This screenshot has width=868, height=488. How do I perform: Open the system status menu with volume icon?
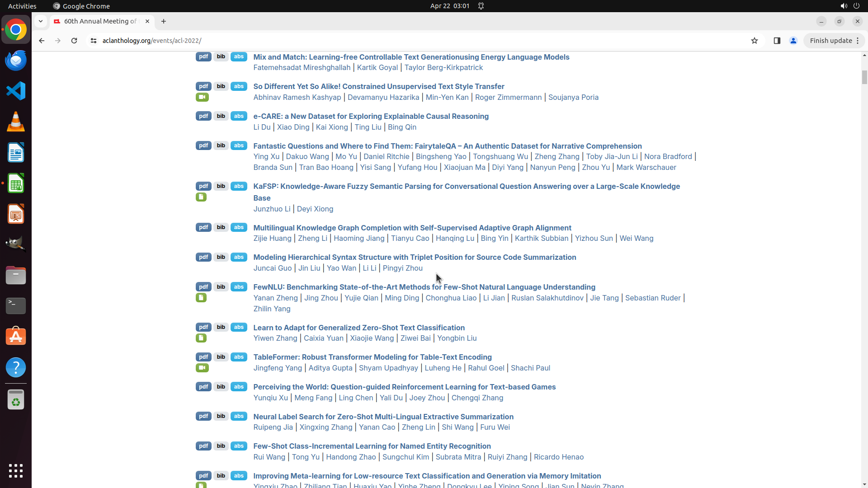point(844,6)
